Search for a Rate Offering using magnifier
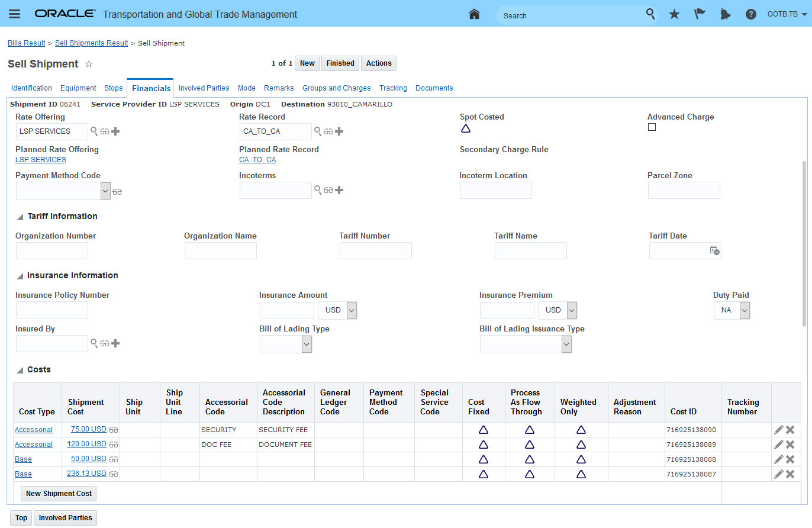This screenshot has height=528, width=812. (94, 131)
